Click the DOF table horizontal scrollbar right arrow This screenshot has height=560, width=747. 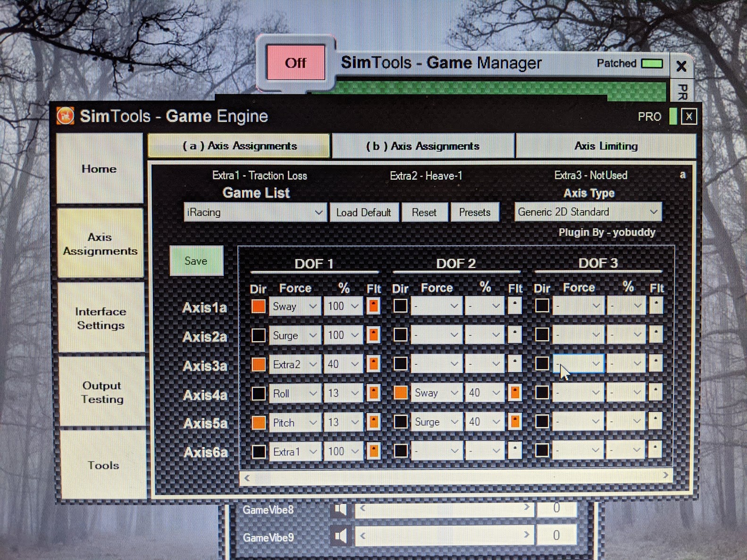(x=665, y=475)
